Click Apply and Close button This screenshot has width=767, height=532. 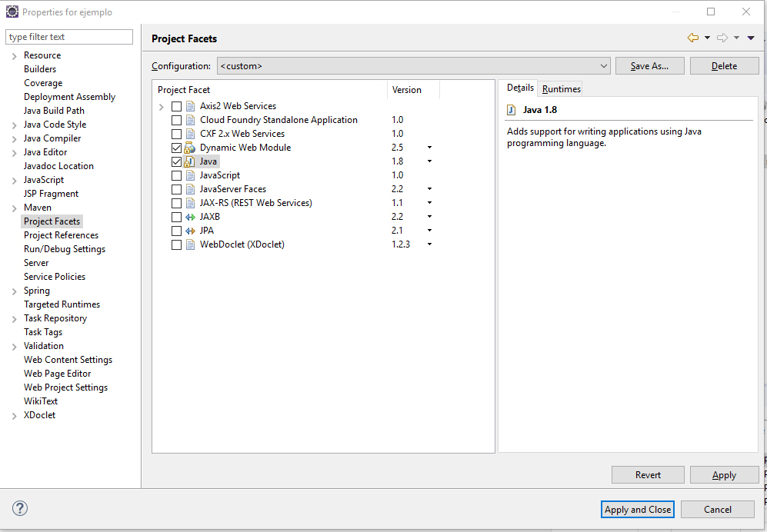coord(638,510)
